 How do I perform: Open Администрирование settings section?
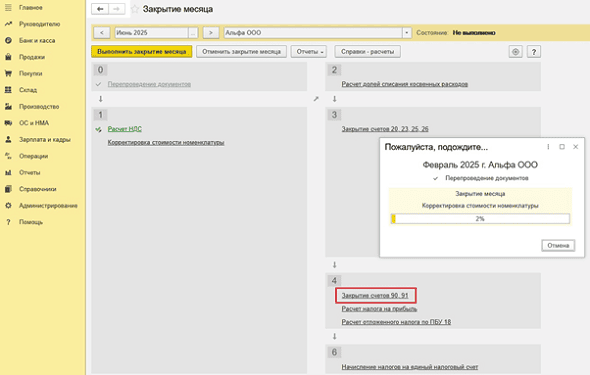click(48, 206)
